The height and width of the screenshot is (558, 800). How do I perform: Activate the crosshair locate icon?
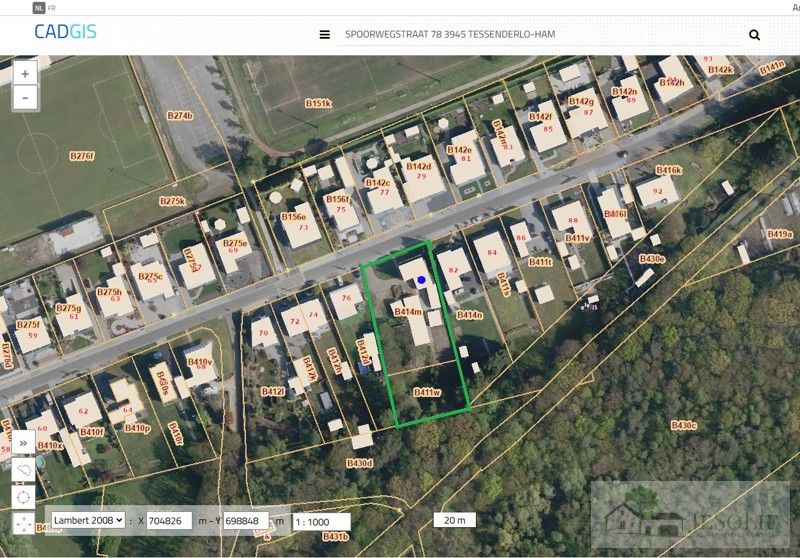point(23,497)
